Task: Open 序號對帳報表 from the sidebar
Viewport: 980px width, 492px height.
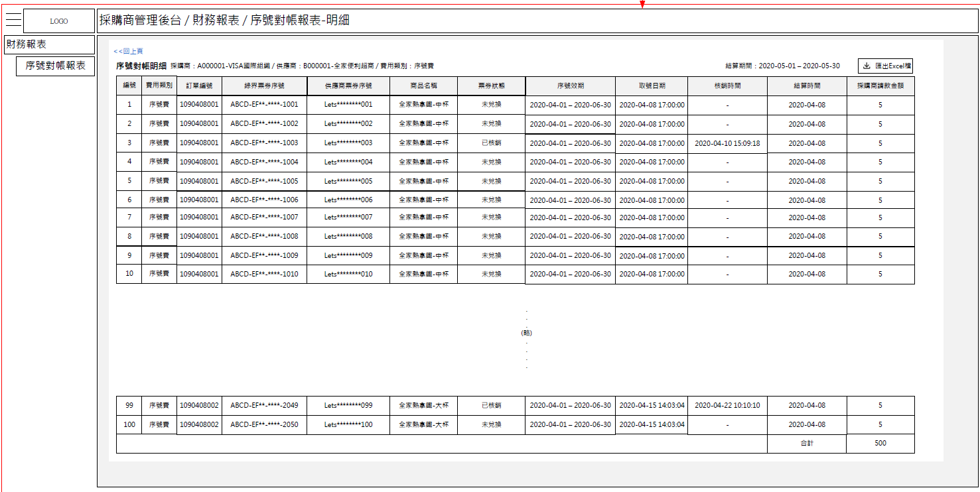Action: point(56,66)
